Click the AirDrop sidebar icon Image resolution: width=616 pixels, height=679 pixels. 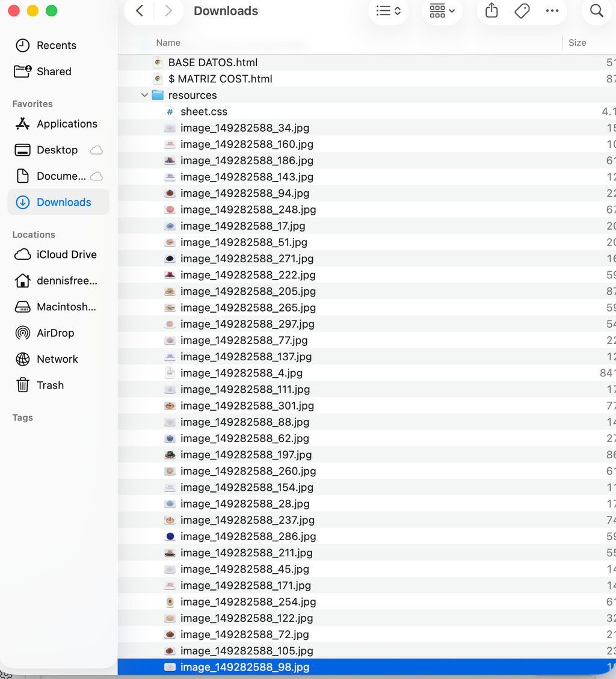(22, 333)
